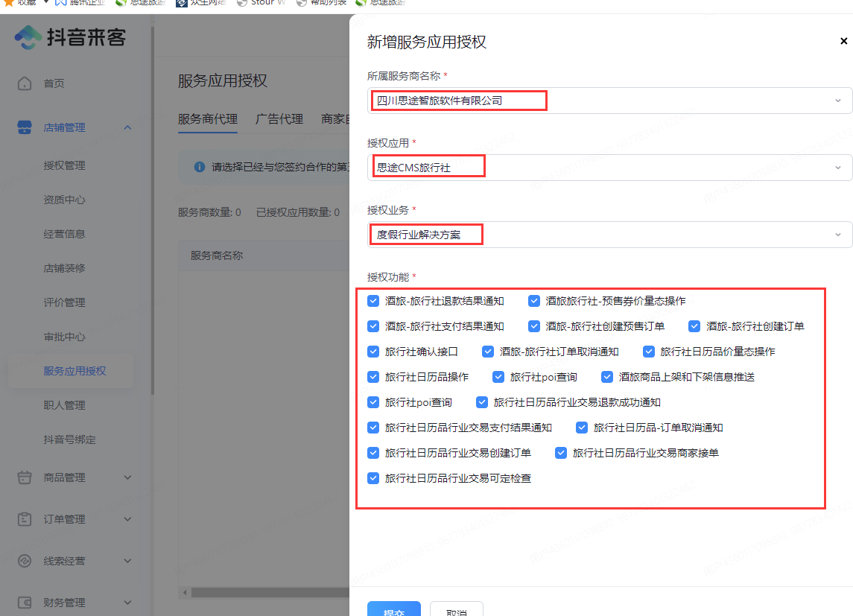The height and width of the screenshot is (616, 853).
Task: Click the 抖音来客 logo icon
Action: [28, 37]
